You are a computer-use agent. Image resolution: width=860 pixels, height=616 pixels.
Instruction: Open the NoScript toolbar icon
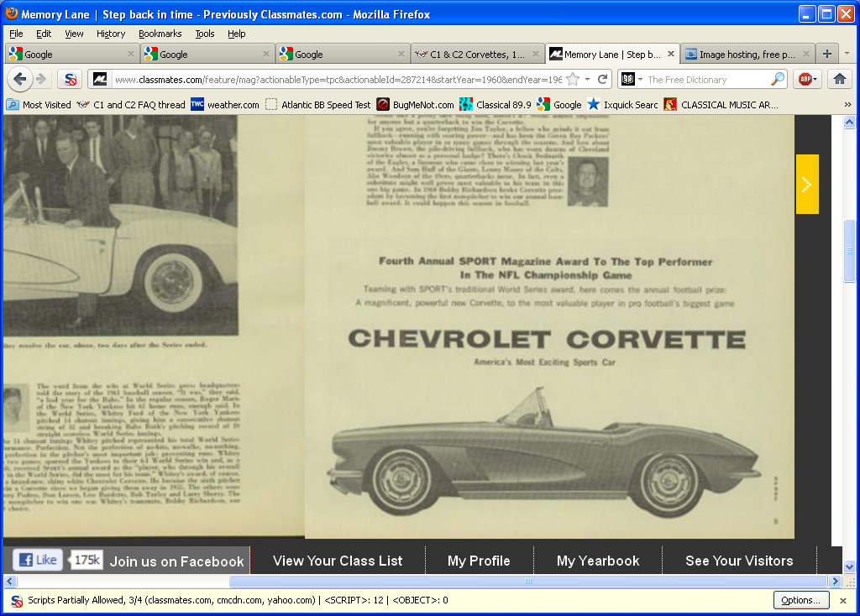pyautogui.click(x=71, y=80)
